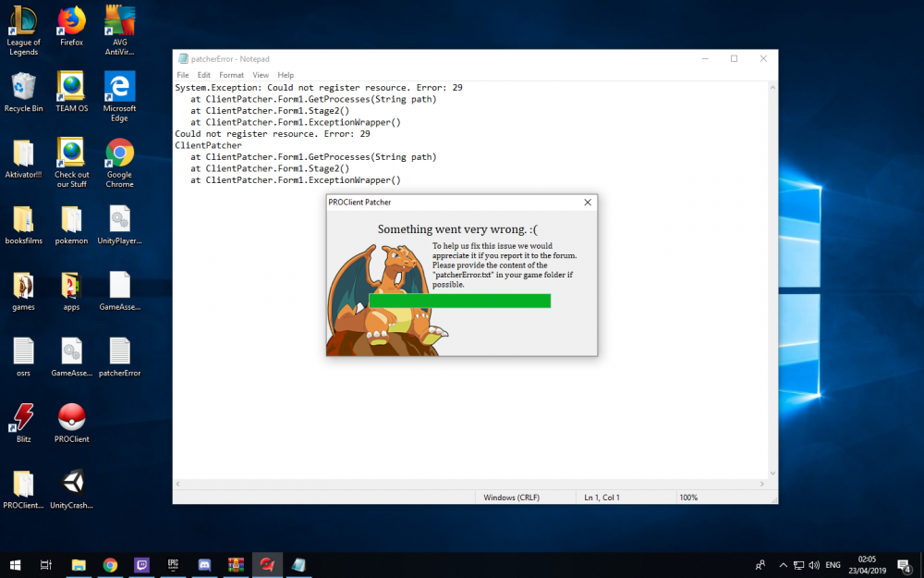Open the File menu in Notepad

(183, 75)
